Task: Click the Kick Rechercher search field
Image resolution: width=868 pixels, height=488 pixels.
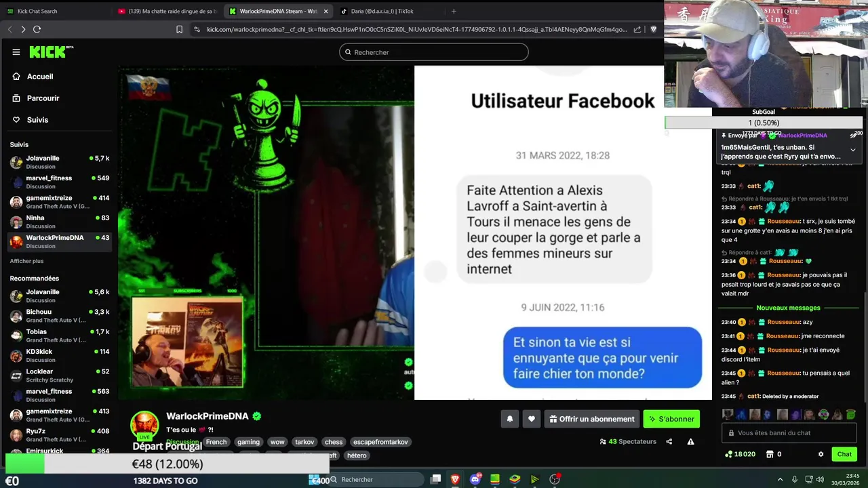Action: pyautogui.click(x=434, y=52)
